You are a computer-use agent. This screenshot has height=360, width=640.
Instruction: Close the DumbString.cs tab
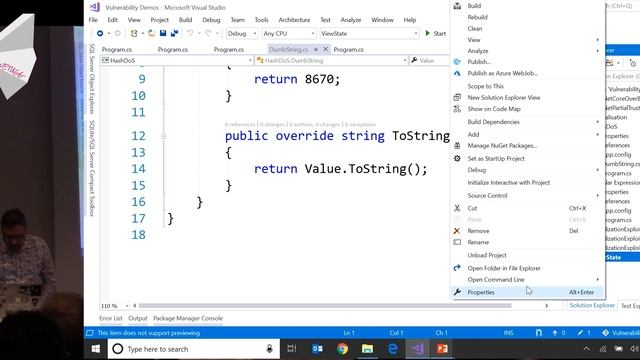(x=325, y=49)
